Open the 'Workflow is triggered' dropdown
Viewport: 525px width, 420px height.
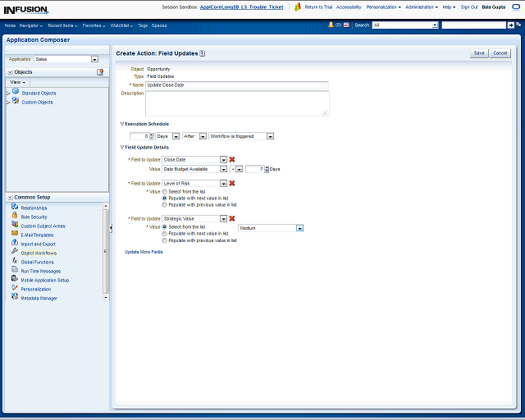[x=270, y=136]
